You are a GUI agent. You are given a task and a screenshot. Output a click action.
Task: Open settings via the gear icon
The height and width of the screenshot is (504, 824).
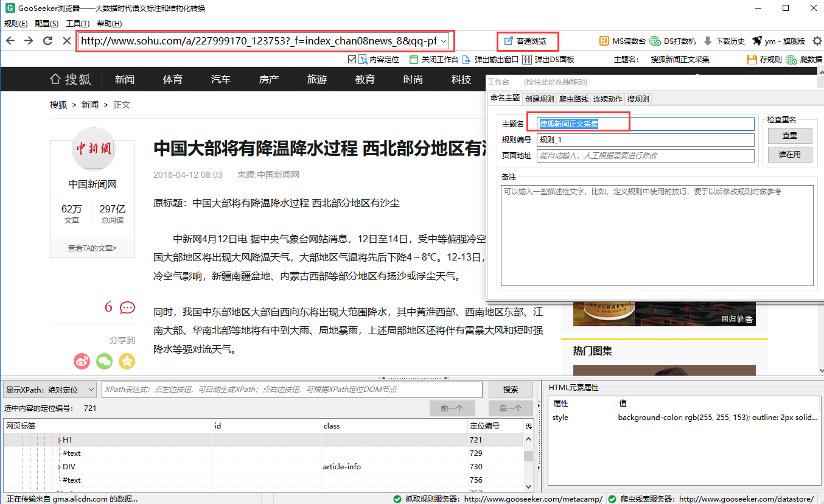(x=817, y=41)
